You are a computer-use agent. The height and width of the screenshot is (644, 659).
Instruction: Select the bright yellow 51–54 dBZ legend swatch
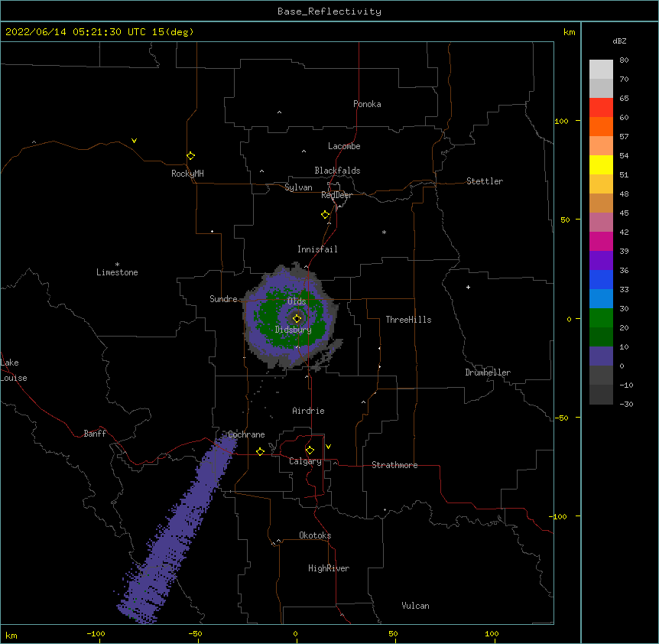601,164
